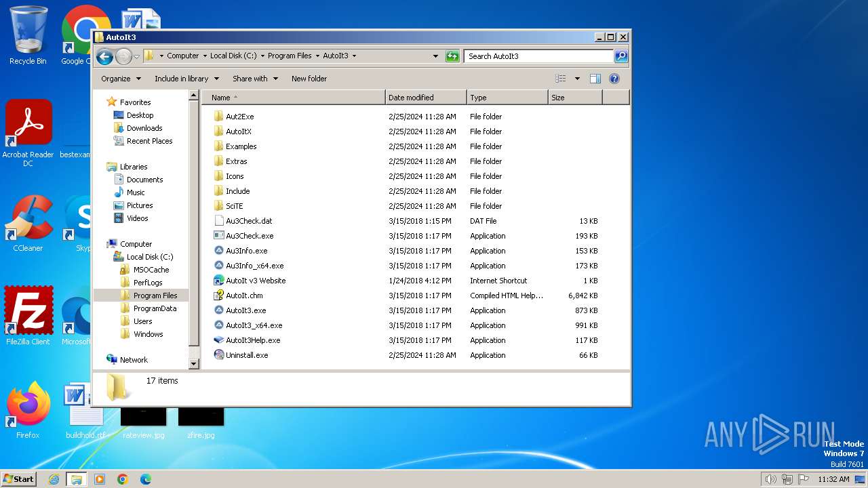The image size is (868, 488).
Task: Select the Au3Check.exe application
Action: (250, 236)
